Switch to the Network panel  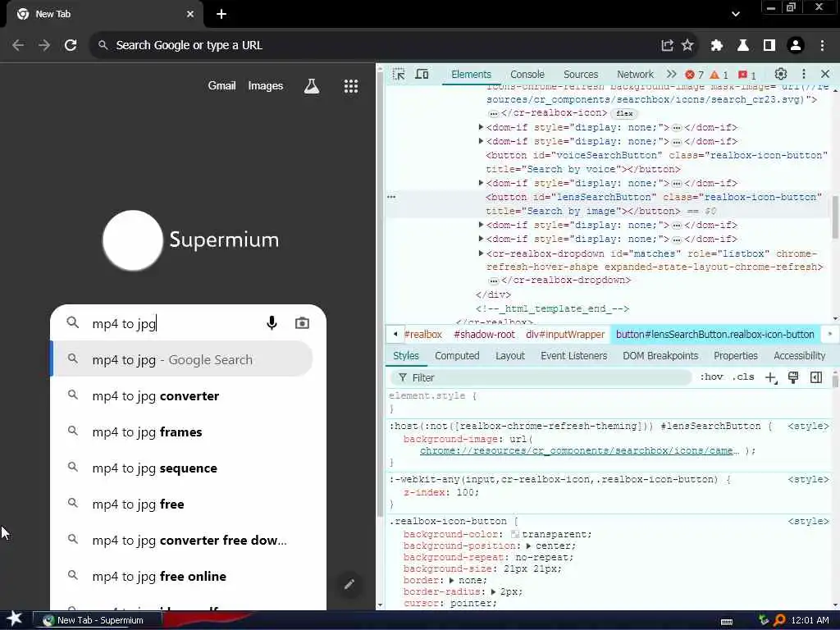635,75
